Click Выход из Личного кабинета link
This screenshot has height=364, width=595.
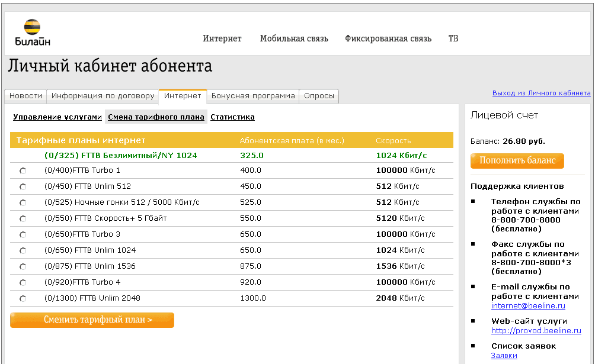click(542, 93)
